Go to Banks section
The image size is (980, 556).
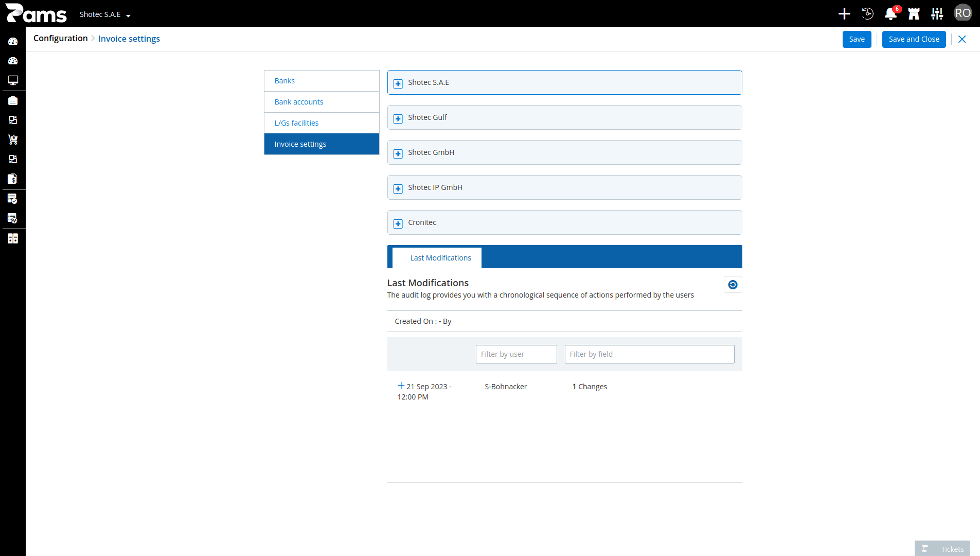click(x=322, y=81)
